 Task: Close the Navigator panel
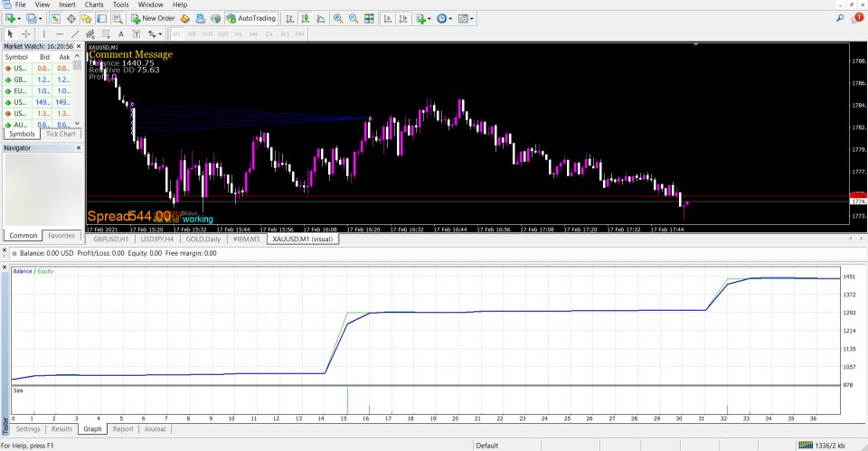[x=78, y=147]
